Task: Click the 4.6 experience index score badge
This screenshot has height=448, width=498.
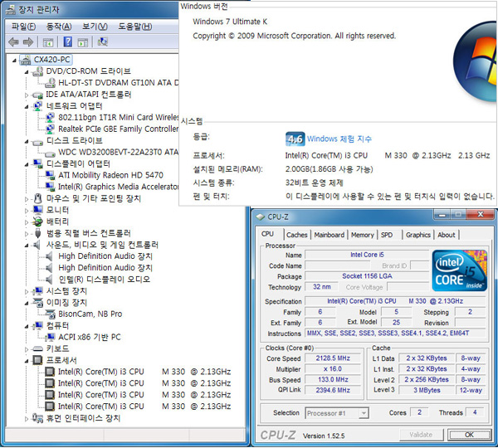Action: coord(295,139)
